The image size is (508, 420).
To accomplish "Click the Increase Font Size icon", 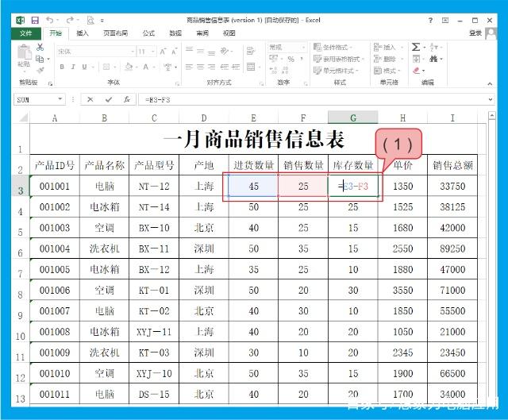I will coord(163,52).
